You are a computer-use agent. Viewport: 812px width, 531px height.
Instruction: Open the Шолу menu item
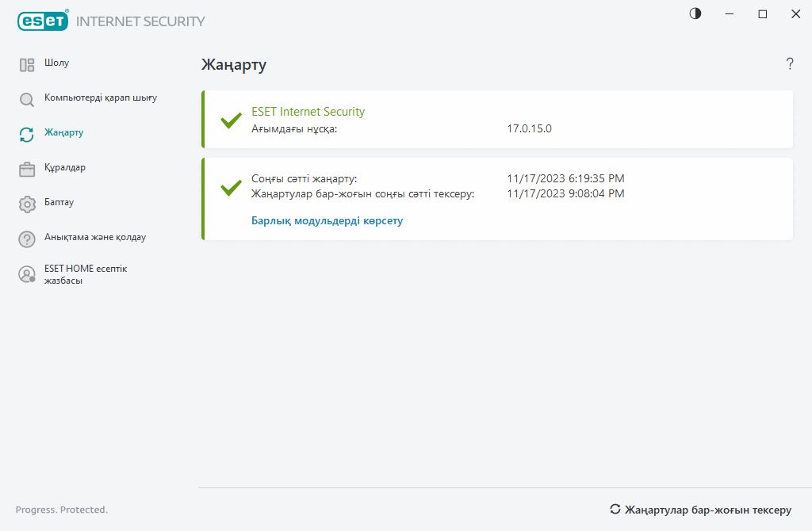[57, 63]
